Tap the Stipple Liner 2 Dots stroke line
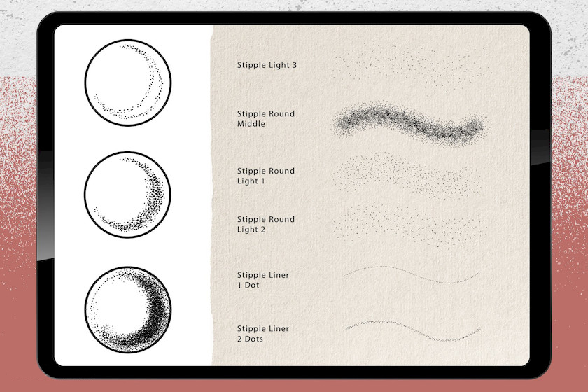Viewport: 588px width, 392px height. [x=409, y=330]
